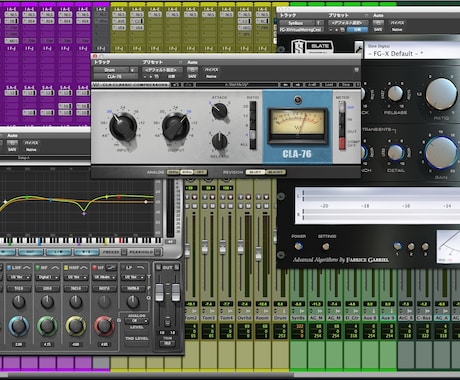
Task: Click the CLA-76 Attack knob
Action: pos(219,111)
